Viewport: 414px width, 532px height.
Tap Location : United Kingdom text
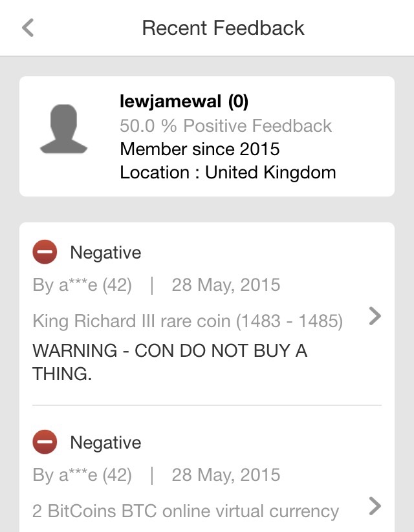pos(228,173)
